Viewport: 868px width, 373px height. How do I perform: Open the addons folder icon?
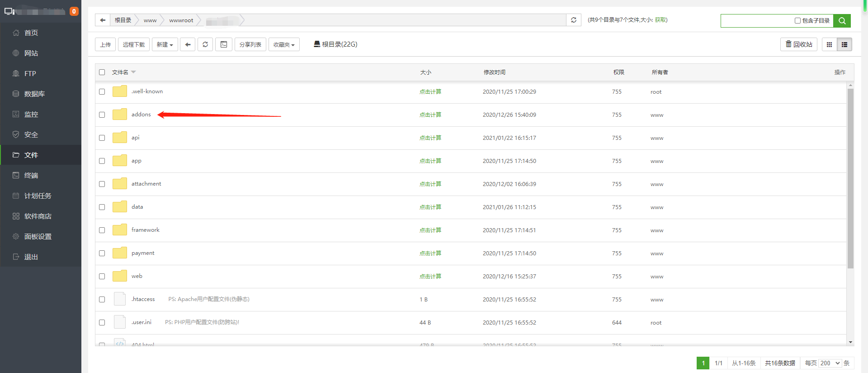pyautogui.click(x=120, y=115)
